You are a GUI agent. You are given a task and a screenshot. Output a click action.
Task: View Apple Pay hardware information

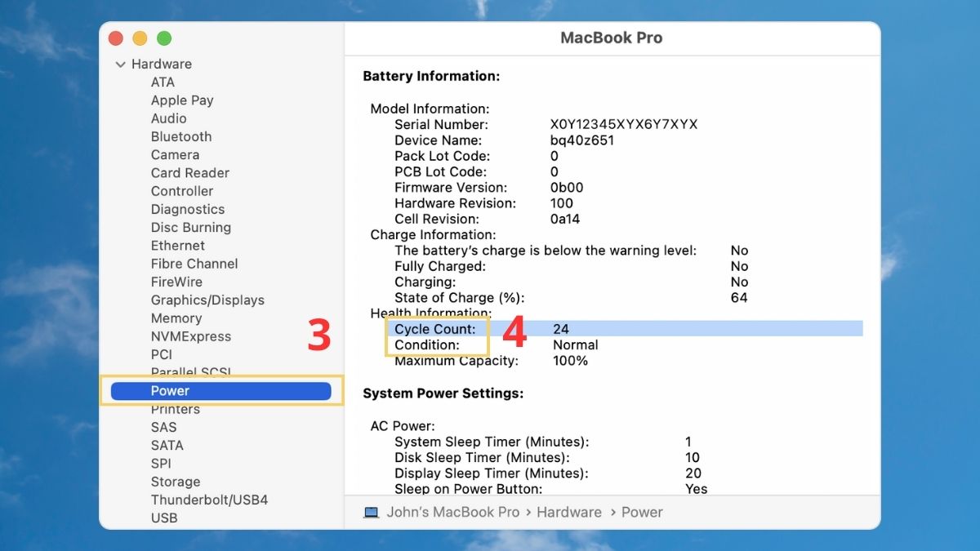(x=181, y=100)
